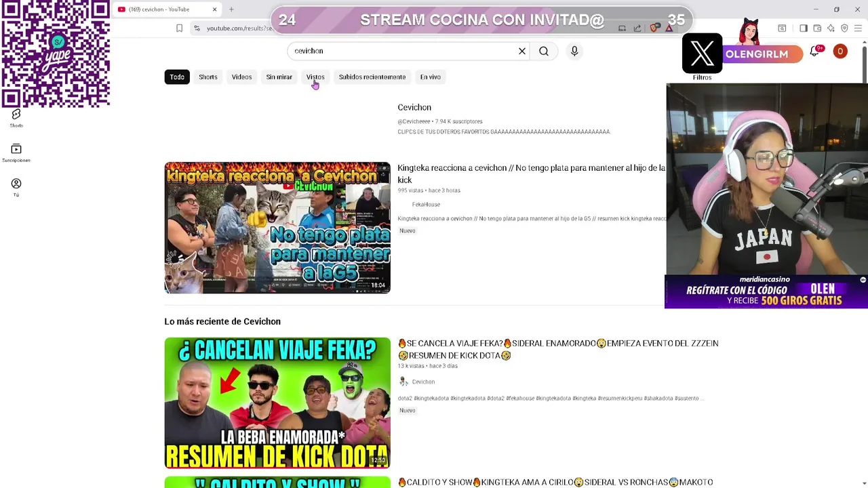Viewport: 868px width, 488px height.
Task: Close the cevichon YouTube tab
Action: pyautogui.click(x=214, y=9)
